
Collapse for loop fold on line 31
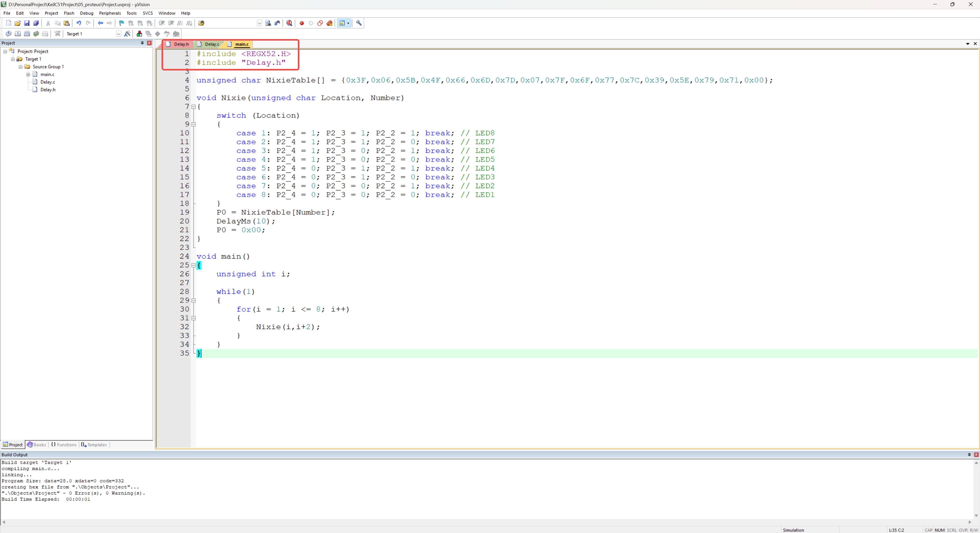194,318
